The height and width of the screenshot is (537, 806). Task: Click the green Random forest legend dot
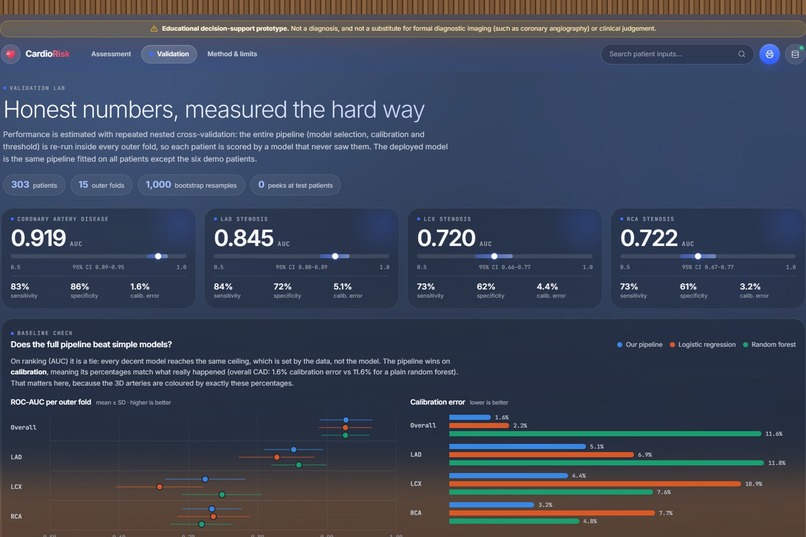[x=745, y=345]
